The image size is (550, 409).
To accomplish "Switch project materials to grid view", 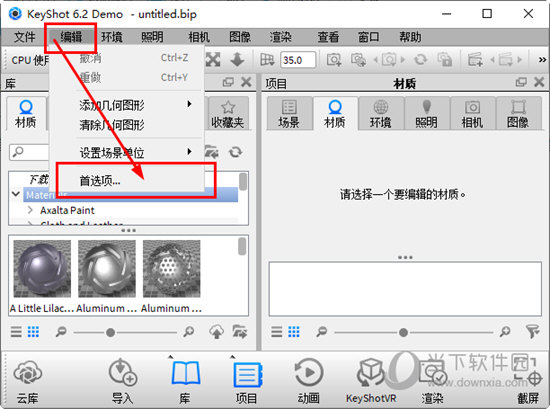I will (294, 331).
